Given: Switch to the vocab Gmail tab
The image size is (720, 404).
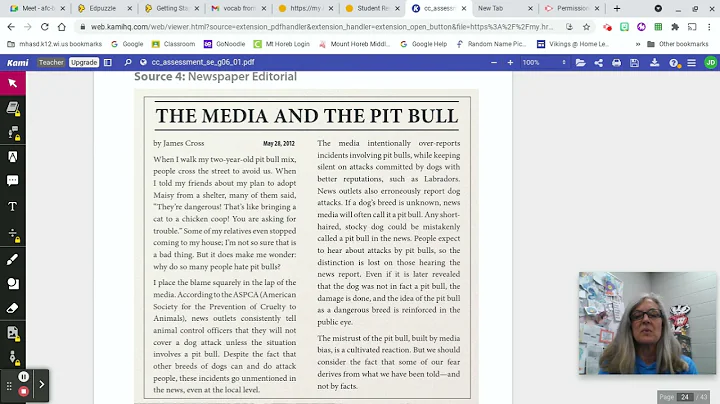Looking at the screenshot, I should (x=238, y=8).
